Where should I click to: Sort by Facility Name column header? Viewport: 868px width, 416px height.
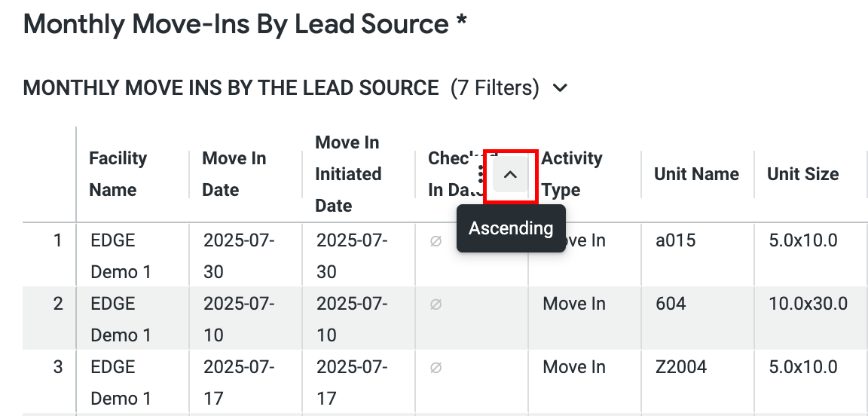(x=118, y=174)
